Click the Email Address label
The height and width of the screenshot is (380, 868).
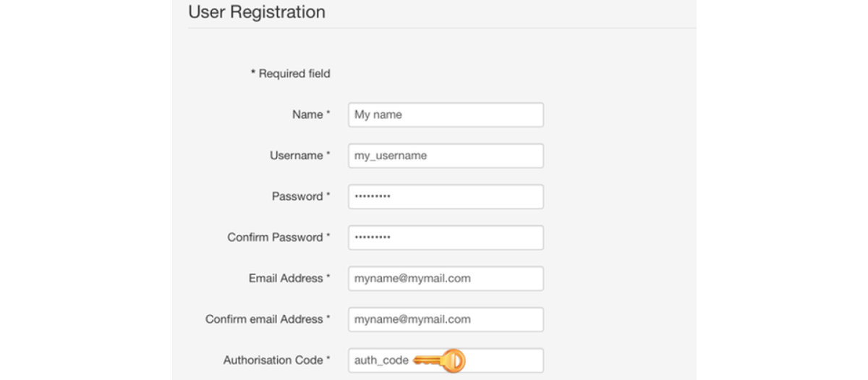[286, 278]
